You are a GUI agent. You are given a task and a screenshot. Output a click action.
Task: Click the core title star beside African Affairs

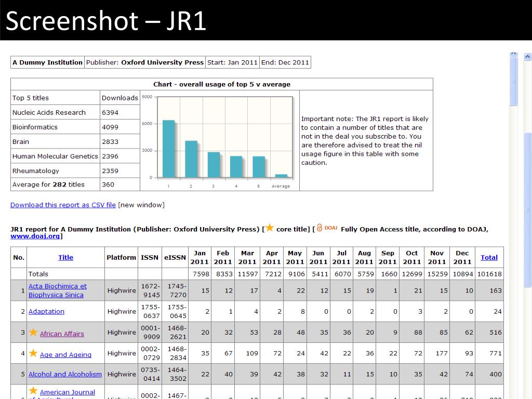33,332
